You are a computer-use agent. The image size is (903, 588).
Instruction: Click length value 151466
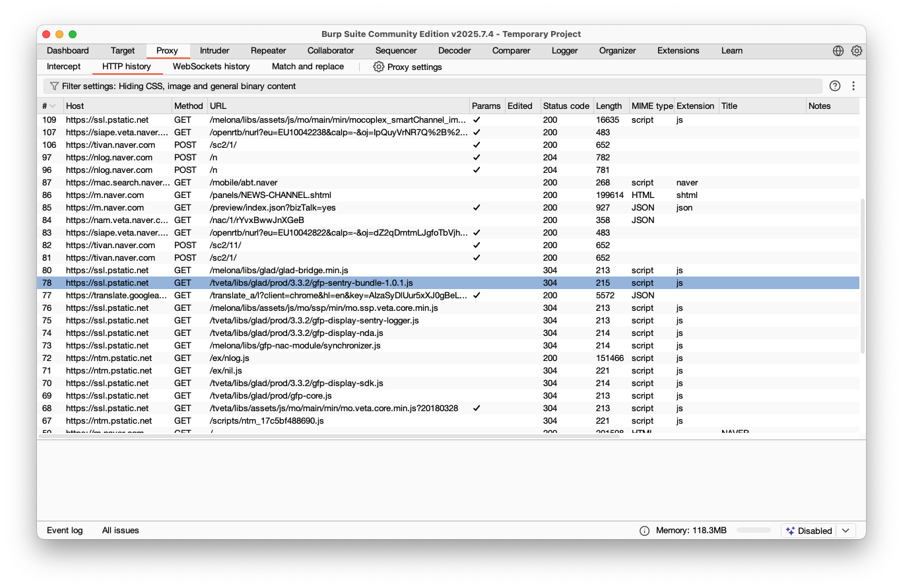(x=610, y=358)
